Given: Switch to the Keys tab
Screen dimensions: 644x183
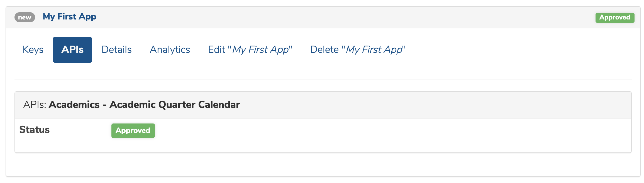Looking at the screenshot, I should pyautogui.click(x=33, y=50).
